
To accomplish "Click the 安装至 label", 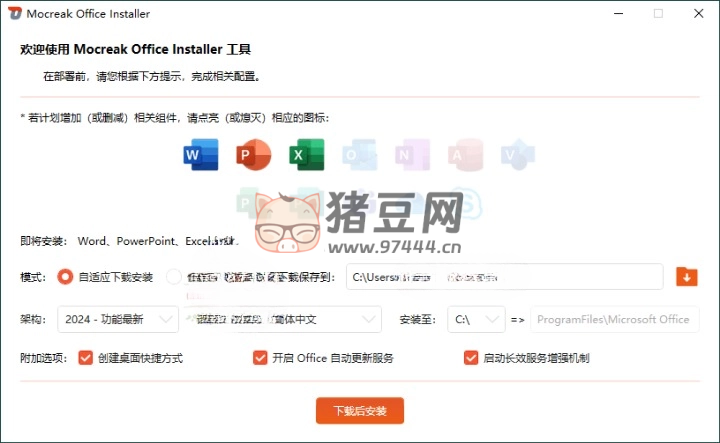I will 417,320.
